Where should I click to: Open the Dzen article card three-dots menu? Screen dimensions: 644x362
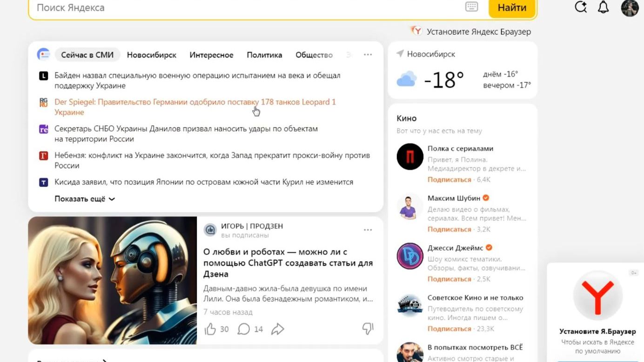[368, 230]
